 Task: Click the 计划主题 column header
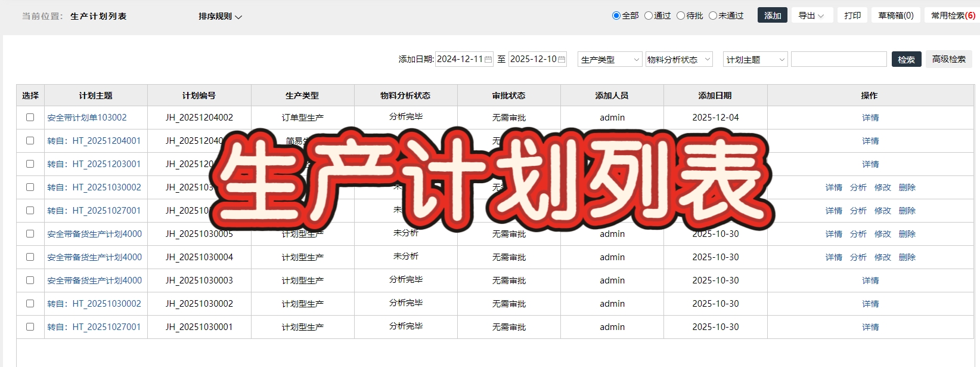click(x=96, y=95)
